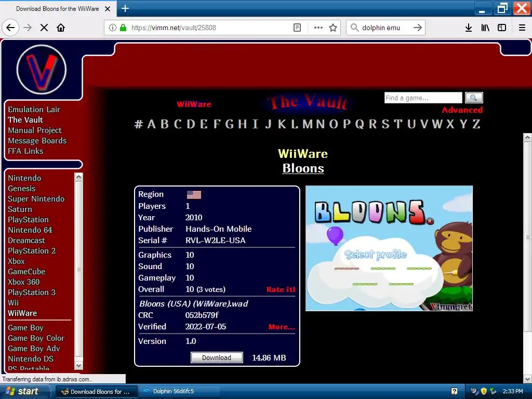The image size is (532, 399).
Task: Open page actions three-dot menu
Action: (x=318, y=28)
